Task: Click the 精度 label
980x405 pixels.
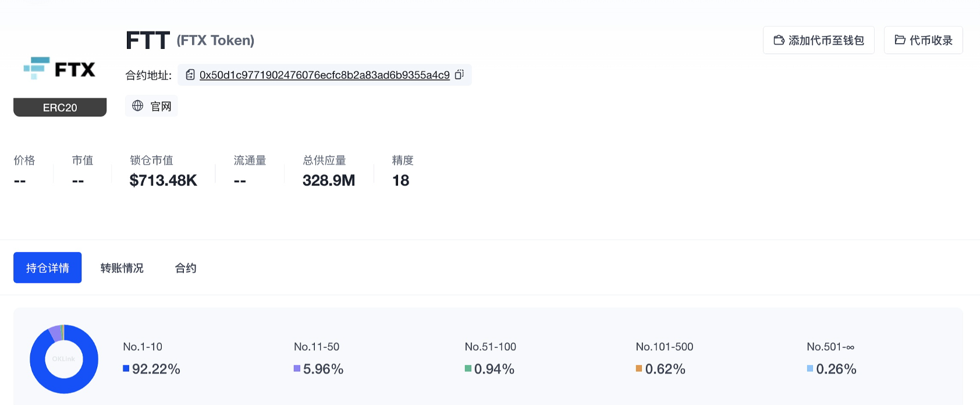Action: coord(403,160)
